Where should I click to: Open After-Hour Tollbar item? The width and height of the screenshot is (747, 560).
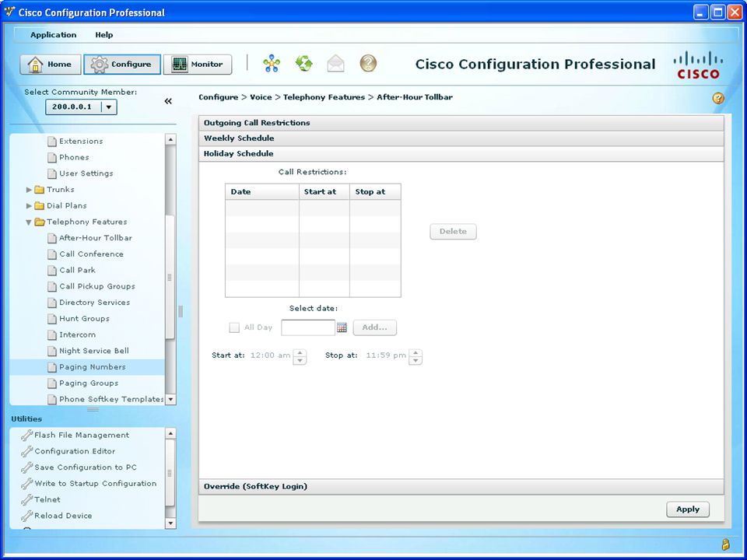[95, 238]
